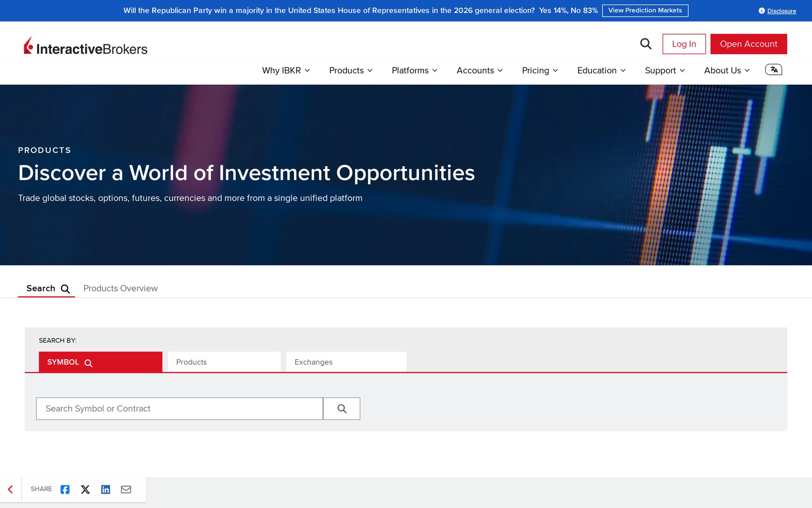The height and width of the screenshot is (508, 812).
Task: Expand the Products navigation menu
Action: (351, 70)
